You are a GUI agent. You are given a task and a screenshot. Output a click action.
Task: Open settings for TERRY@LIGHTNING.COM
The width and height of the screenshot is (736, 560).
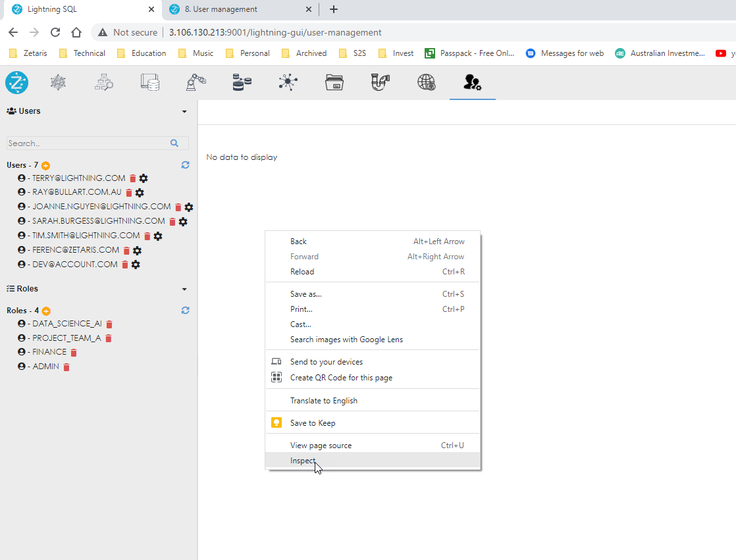[144, 178]
